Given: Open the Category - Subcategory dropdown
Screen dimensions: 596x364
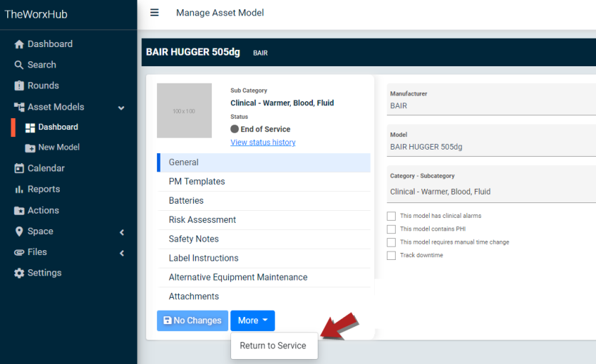Looking at the screenshot, I should pyautogui.click(x=491, y=184).
